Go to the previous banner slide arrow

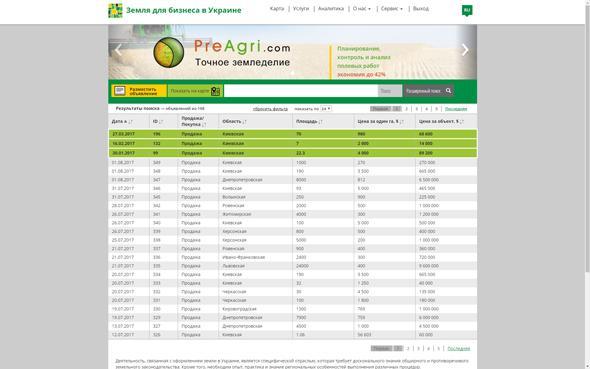(118, 50)
